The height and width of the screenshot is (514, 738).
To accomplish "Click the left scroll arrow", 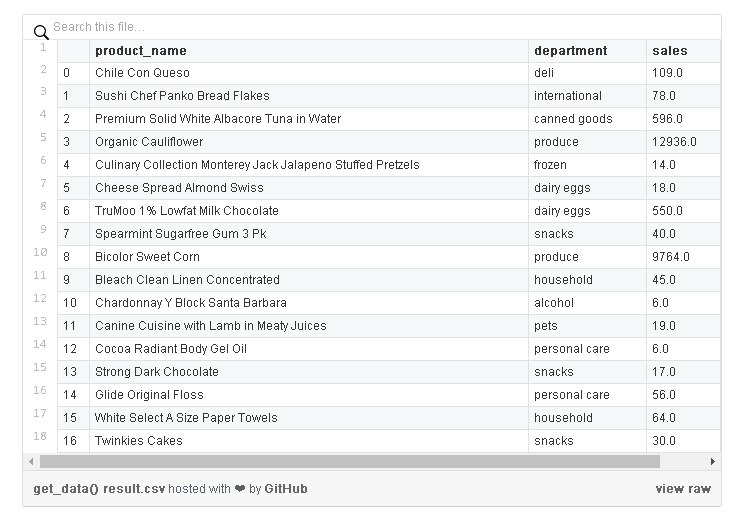I will point(31,462).
